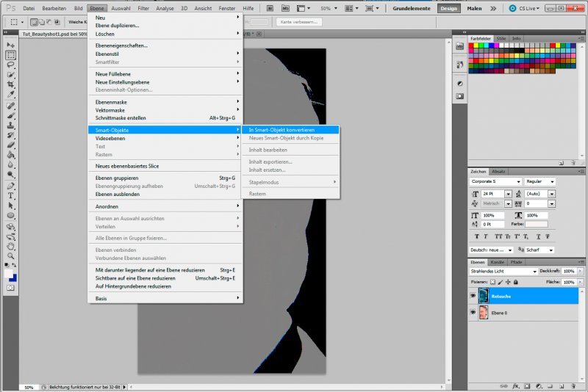Click the foreground color swatch in toolbox
Image resolution: width=588 pixels, height=392 pixels.
(x=8, y=274)
